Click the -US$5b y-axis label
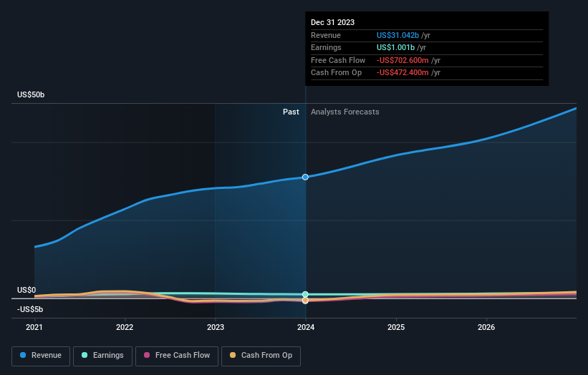 pos(30,309)
